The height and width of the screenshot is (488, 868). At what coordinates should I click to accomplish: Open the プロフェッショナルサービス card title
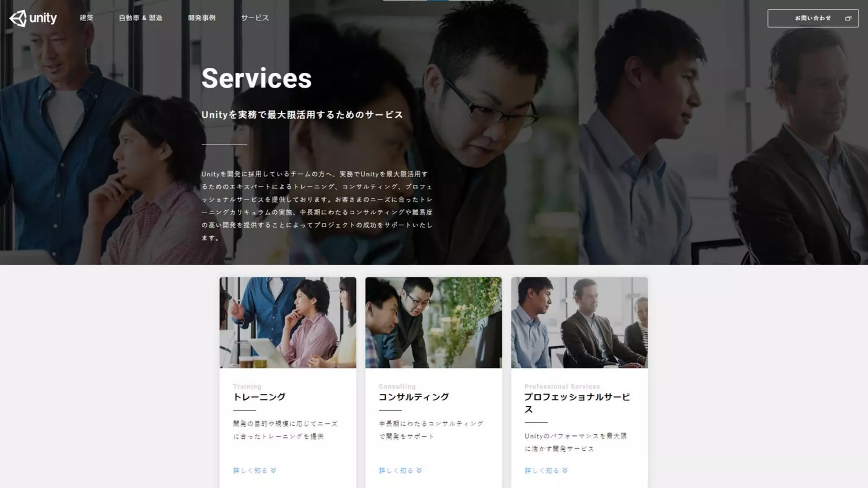coord(577,403)
